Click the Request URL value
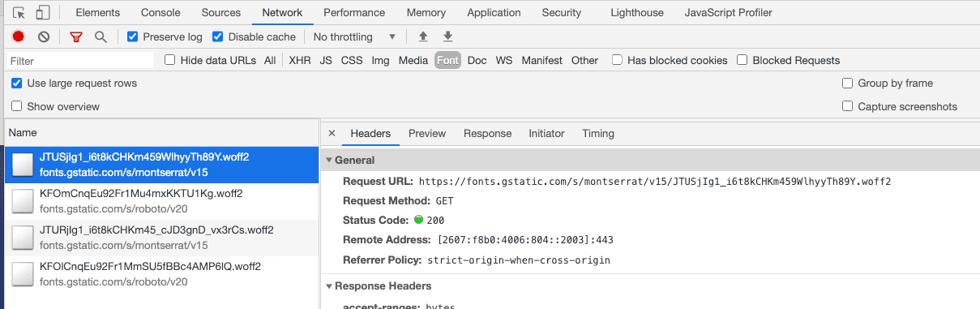This screenshot has width=980, height=309. point(655,182)
